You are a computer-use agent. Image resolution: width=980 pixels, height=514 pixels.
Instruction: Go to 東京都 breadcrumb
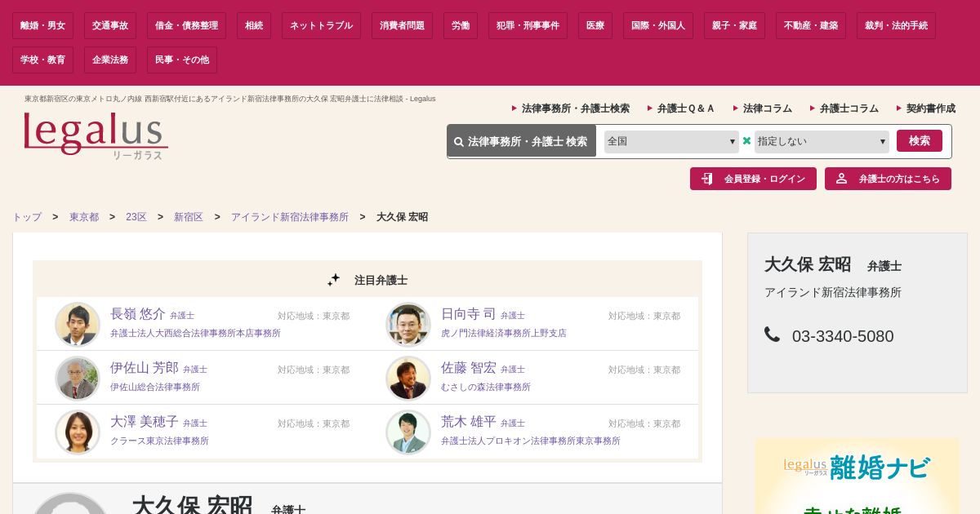pos(84,217)
